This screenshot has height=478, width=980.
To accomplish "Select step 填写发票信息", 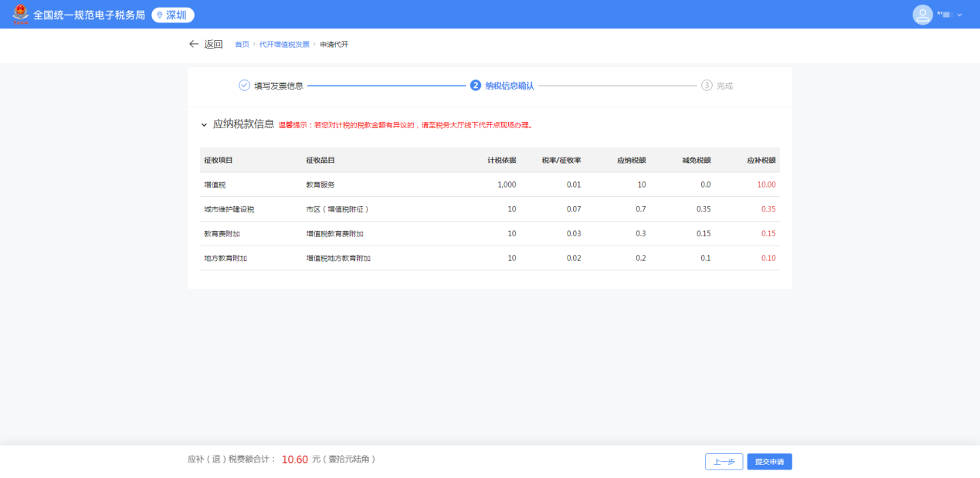I will pos(279,86).
